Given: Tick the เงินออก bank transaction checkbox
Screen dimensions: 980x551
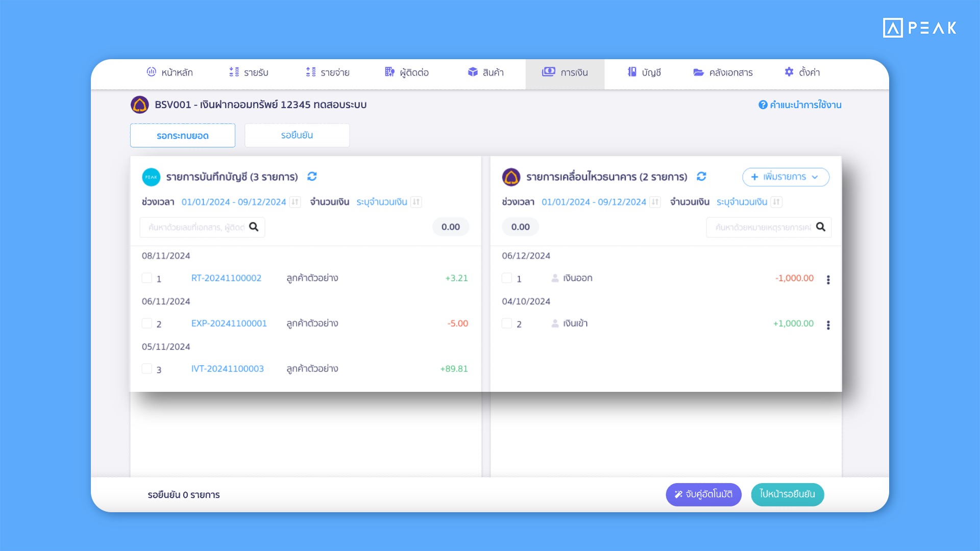Looking at the screenshot, I should point(507,278).
